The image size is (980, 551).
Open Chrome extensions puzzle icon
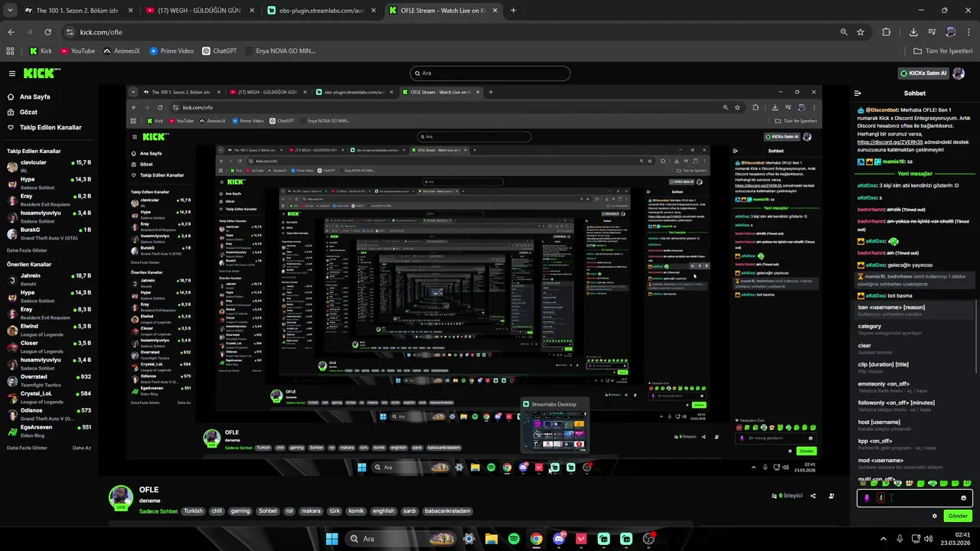coord(886,32)
